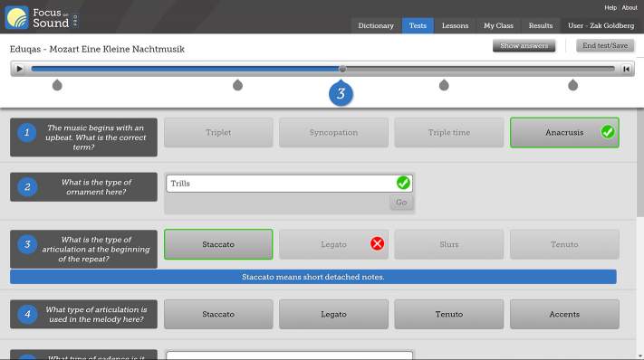Choose Triplet for question 1

[218, 132]
